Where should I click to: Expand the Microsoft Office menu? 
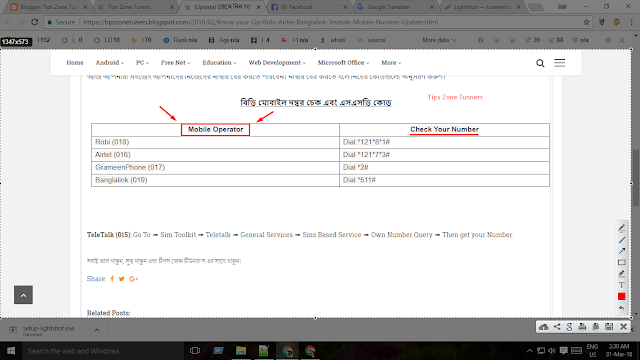(x=343, y=62)
